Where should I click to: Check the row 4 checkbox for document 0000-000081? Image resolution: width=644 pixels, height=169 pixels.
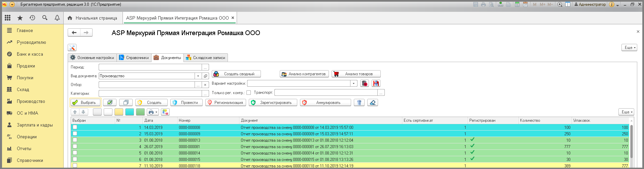click(x=75, y=146)
